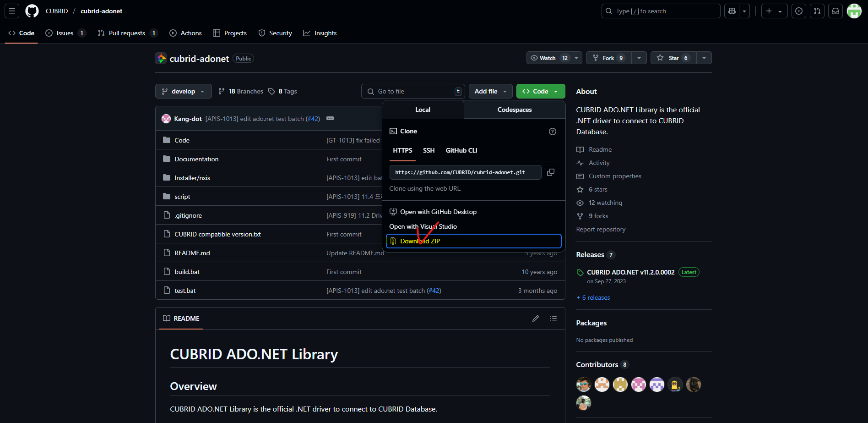Image resolution: width=868 pixels, height=423 pixels.
Task: Open the CUBRID ADO.NET v11.2.0.0002 release
Action: tap(630, 272)
